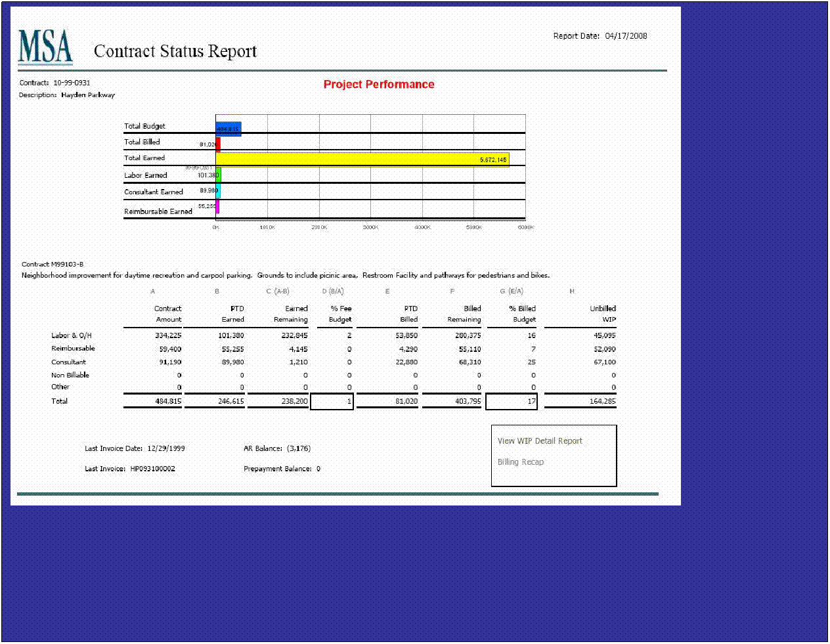Click the Non Billable row label
Viewport: 830px width, 644px height.
70,376
